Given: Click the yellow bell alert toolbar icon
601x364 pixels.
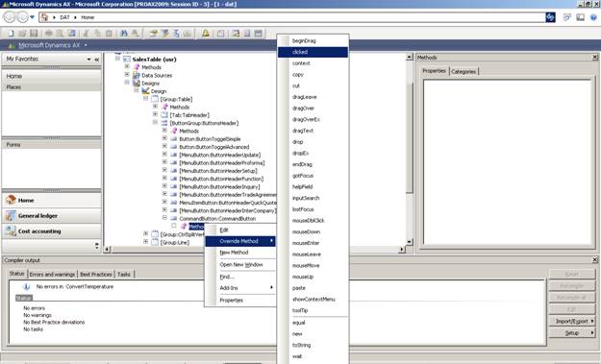Looking at the screenshot, I should [x=206, y=34].
